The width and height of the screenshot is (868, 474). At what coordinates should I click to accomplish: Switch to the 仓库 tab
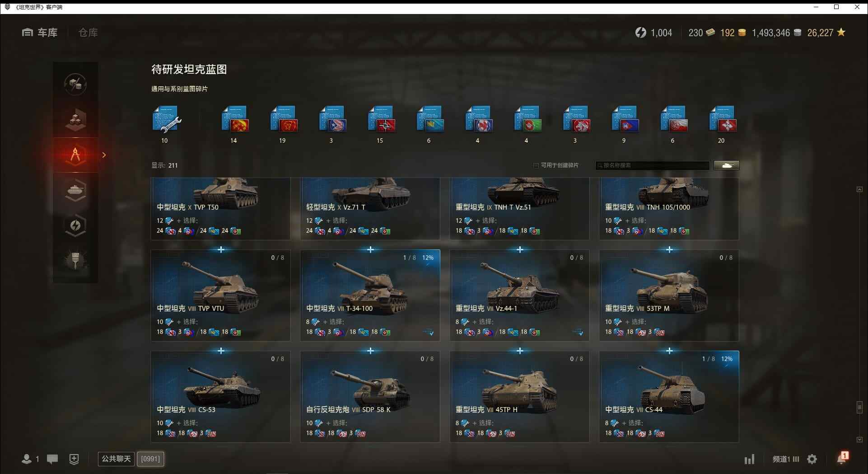click(88, 33)
